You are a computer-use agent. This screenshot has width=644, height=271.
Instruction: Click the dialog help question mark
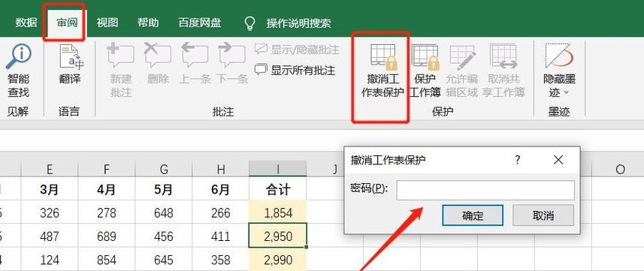pyautogui.click(x=518, y=160)
